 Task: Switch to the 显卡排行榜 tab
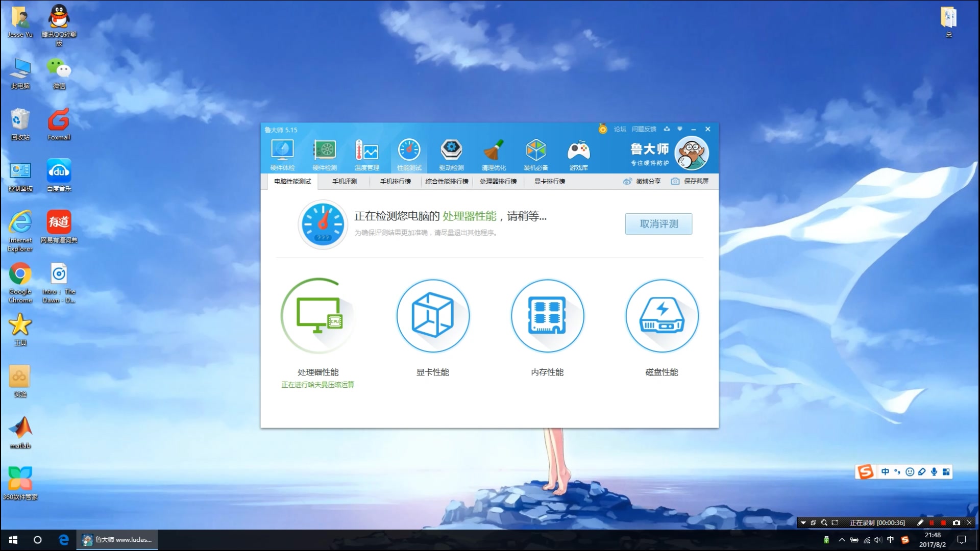(x=550, y=182)
